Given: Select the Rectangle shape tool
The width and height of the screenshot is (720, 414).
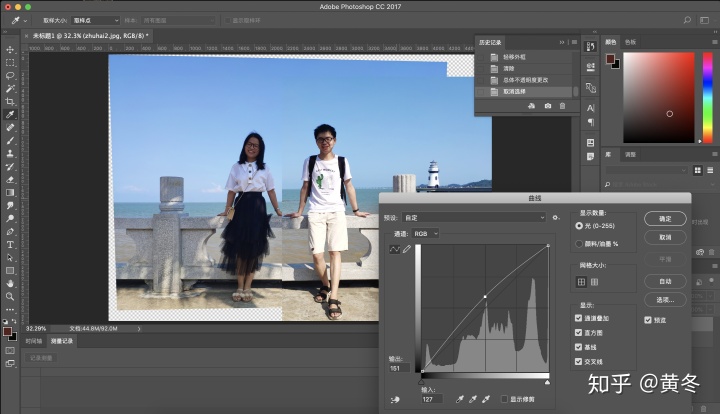Looking at the screenshot, I should click(x=10, y=271).
